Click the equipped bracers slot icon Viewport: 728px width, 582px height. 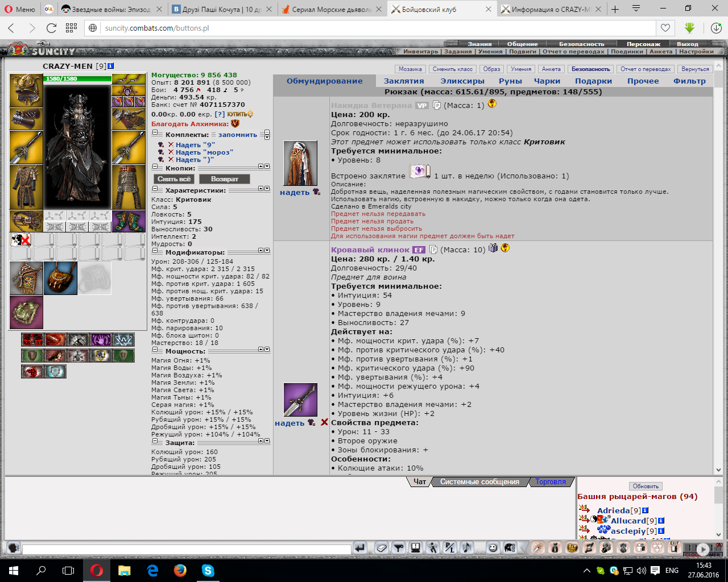[26, 119]
